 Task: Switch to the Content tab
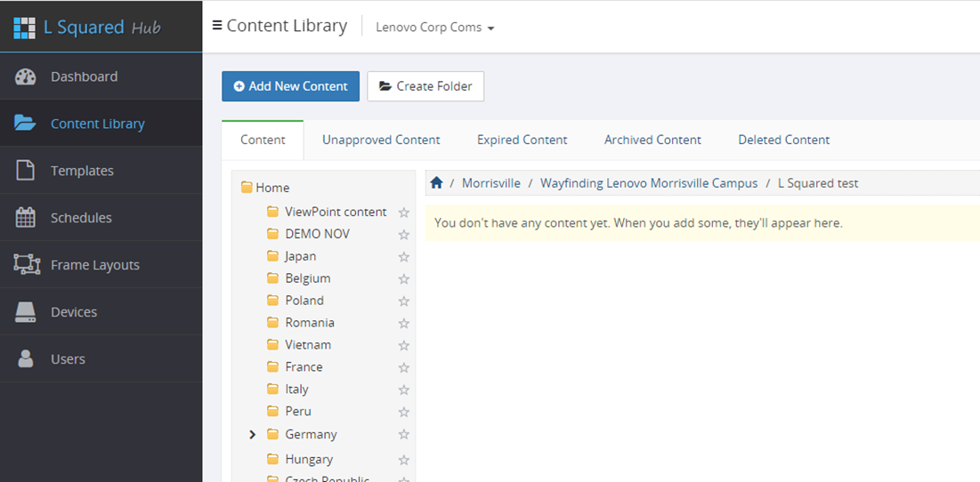coord(263,140)
